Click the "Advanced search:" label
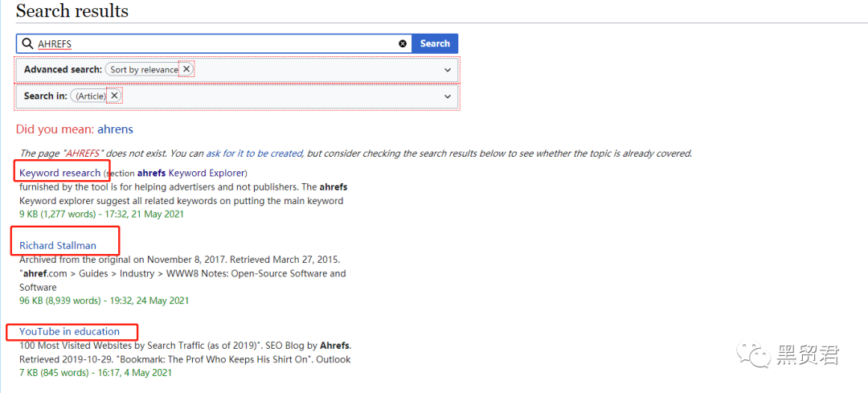The width and height of the screenshot is (868, 393). 63,70
